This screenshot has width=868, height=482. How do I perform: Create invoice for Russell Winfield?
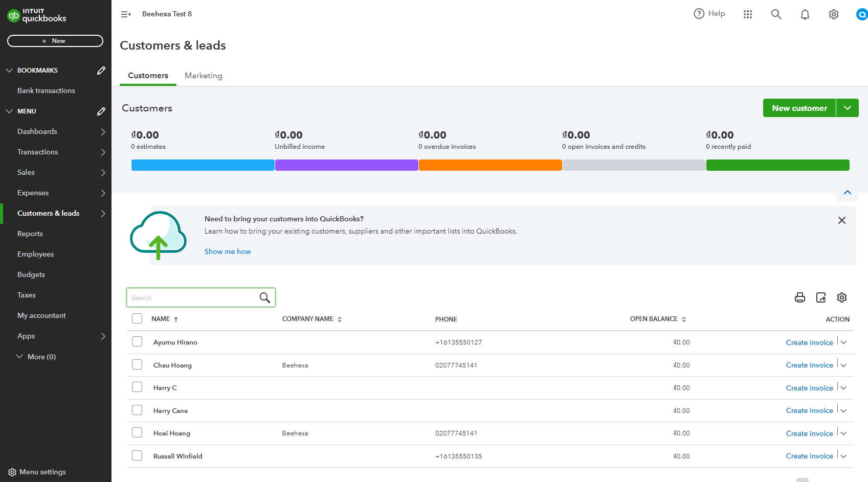[x=809, y=456]
